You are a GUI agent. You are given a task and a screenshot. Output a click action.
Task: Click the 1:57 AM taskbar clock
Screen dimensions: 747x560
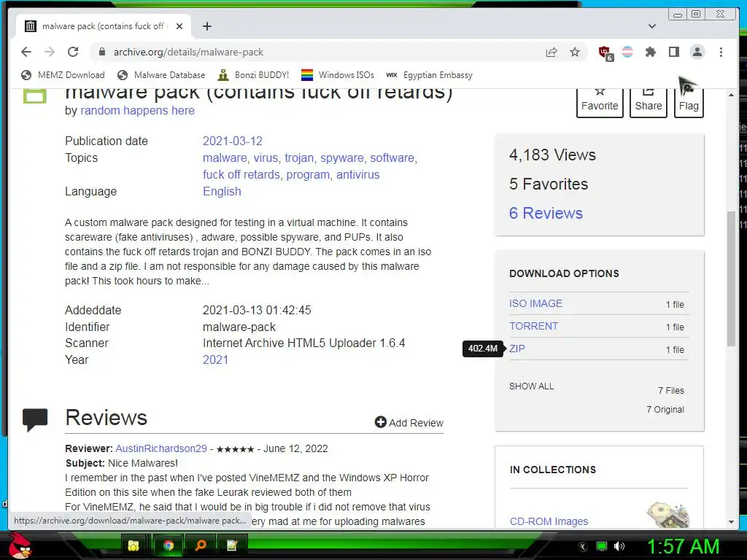pyautogui.click(x=683, y=546)
